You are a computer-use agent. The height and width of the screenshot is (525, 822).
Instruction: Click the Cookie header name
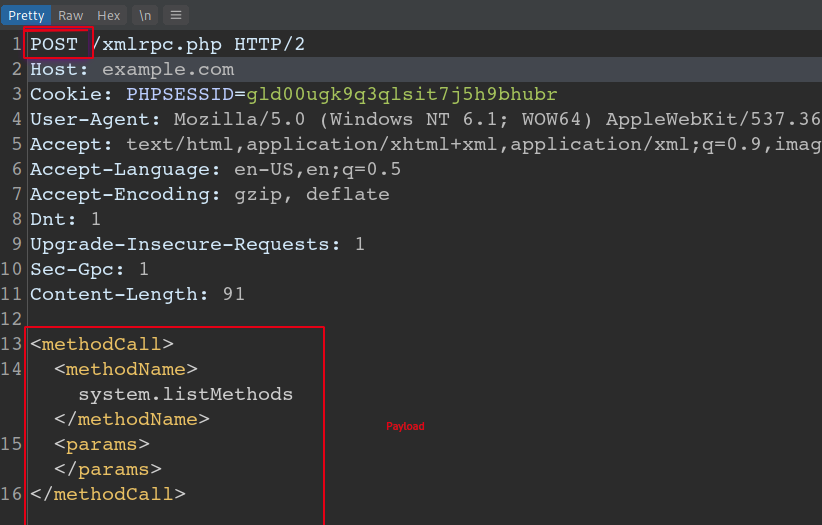click(71, 94)
